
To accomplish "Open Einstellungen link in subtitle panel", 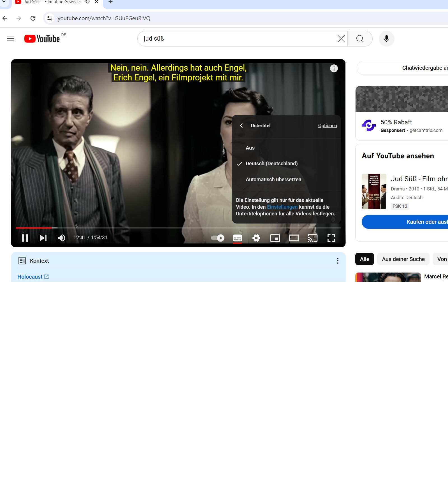I will 282,207.
